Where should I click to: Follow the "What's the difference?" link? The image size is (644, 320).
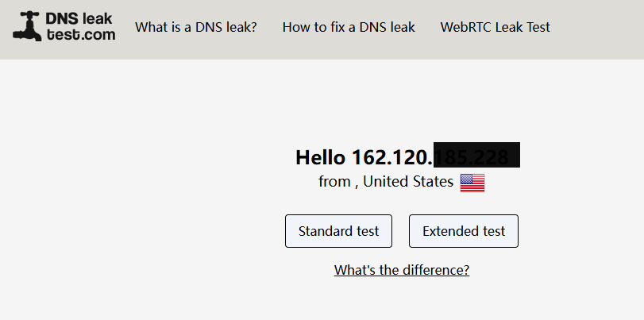402,270
